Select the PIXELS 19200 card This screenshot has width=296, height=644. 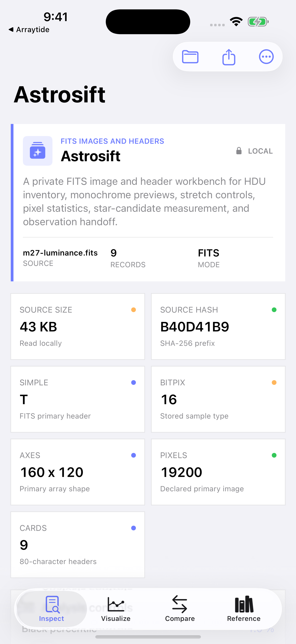[x=218, y=472]
